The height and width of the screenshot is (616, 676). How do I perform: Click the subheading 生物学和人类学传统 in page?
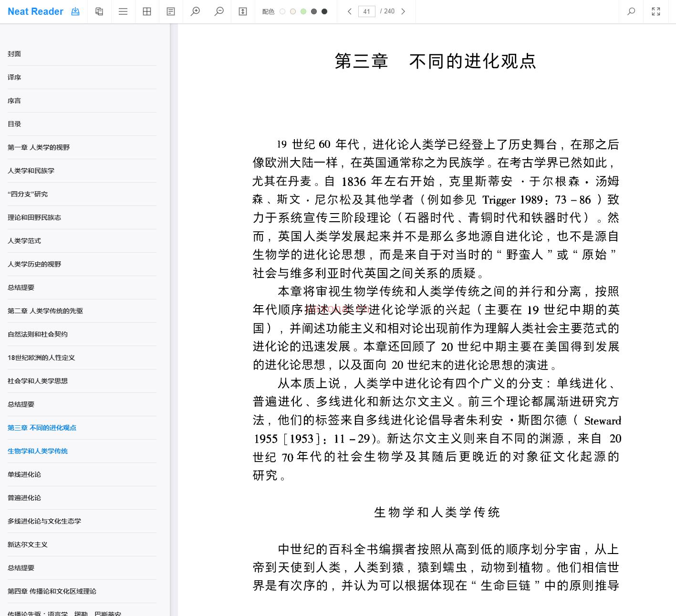point(437,513)
